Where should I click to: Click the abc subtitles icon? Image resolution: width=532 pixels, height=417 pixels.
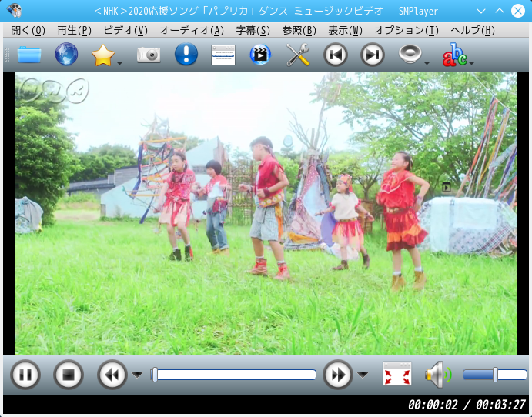[455, 55]
